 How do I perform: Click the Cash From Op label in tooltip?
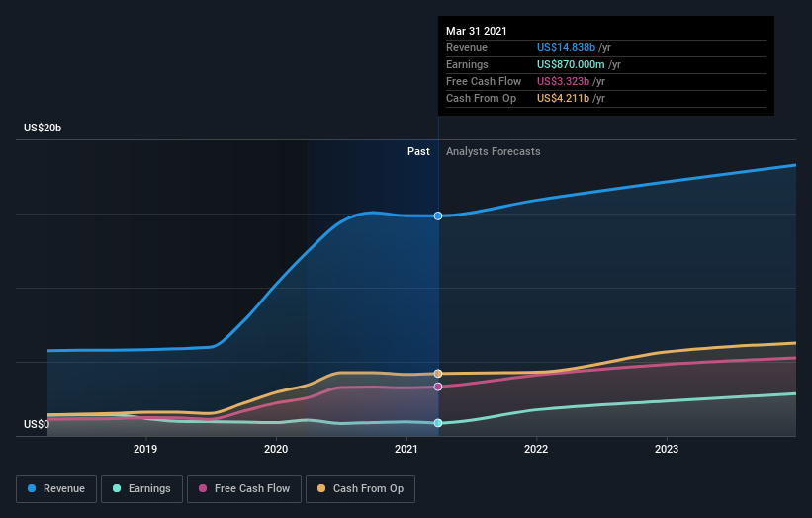coord(481,98)
